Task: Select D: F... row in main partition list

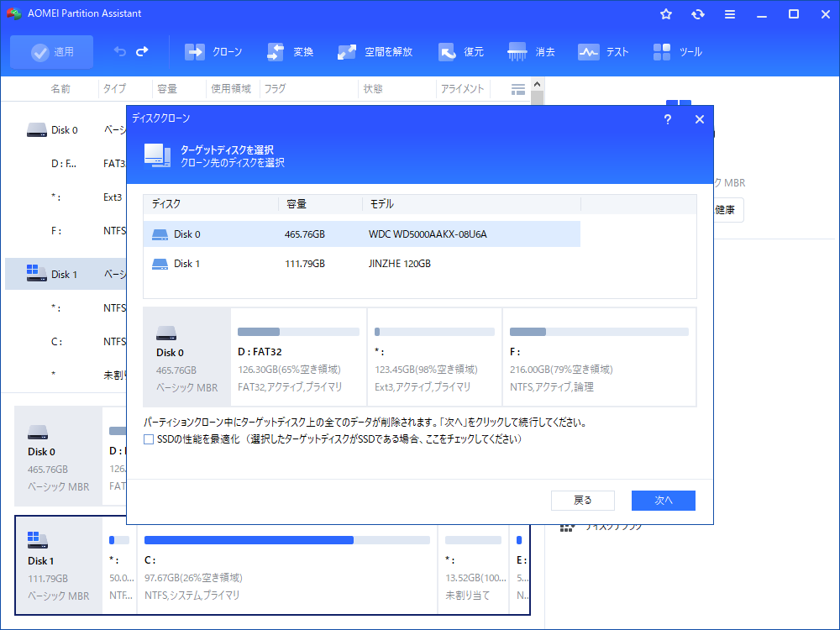Action: click(66, 164)
